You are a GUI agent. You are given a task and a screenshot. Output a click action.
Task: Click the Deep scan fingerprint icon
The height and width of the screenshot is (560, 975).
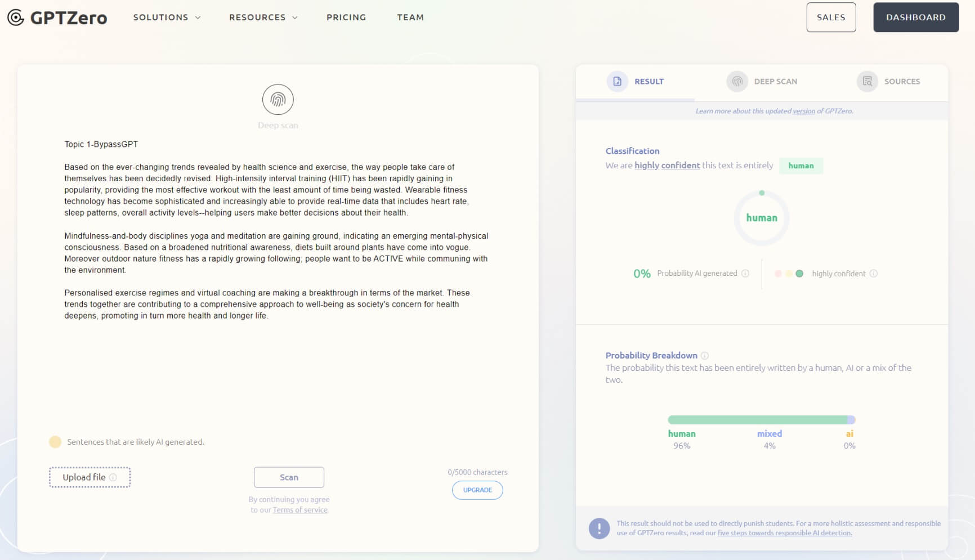(278, 100)
